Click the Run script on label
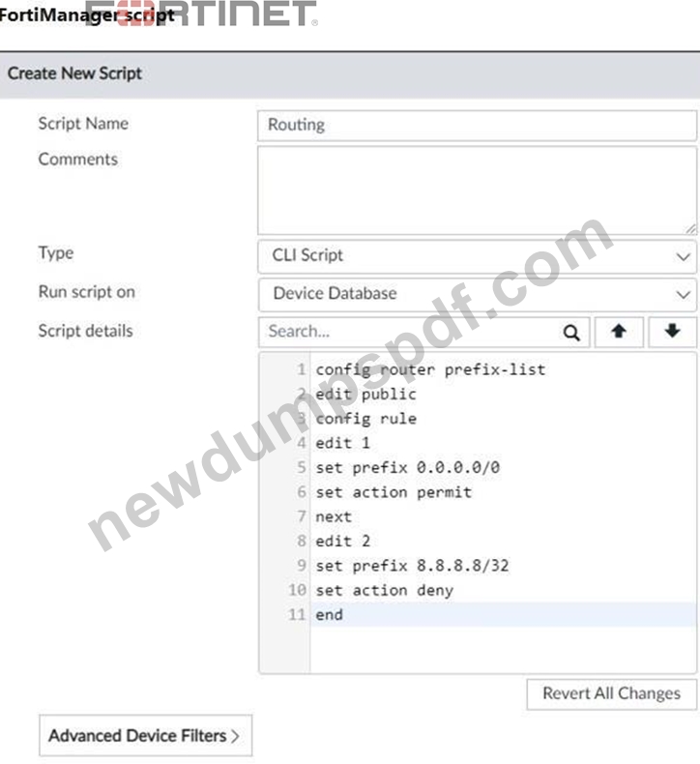This screenshot has width=700, height=764. click(x=87, y=292)
